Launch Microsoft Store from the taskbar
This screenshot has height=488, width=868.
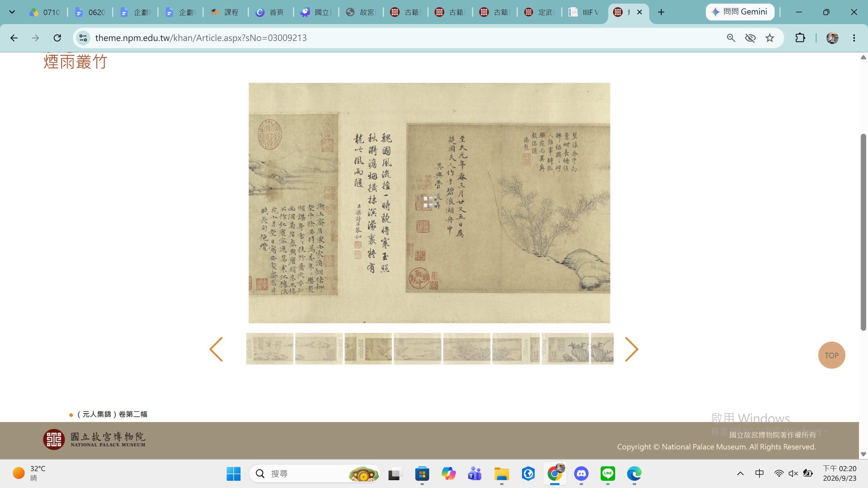(x=422, y=474)
